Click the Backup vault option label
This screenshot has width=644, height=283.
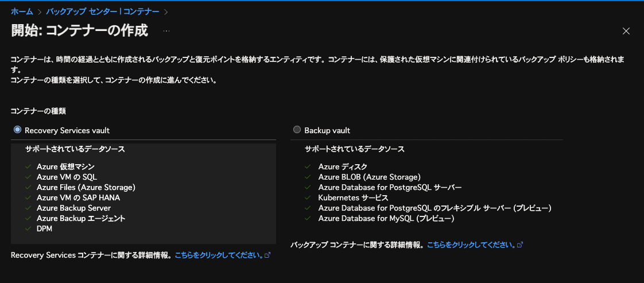click(x=327, y=130)
